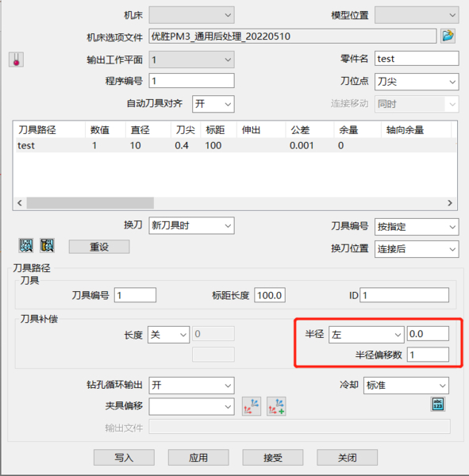Viewport: 469px width, 476px height.
Task: Click the 机床选项文件 text field
Action: [x=293, y=36]
